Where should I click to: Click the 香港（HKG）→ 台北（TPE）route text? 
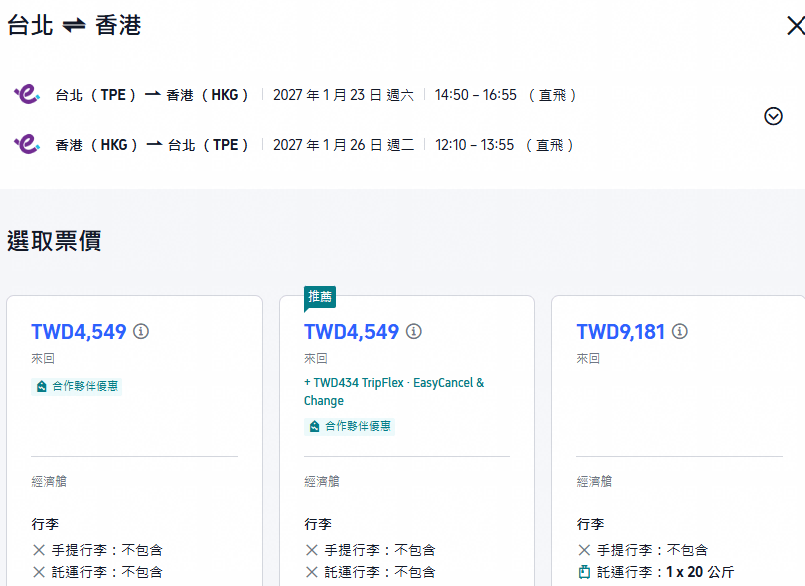coord(151,145)
